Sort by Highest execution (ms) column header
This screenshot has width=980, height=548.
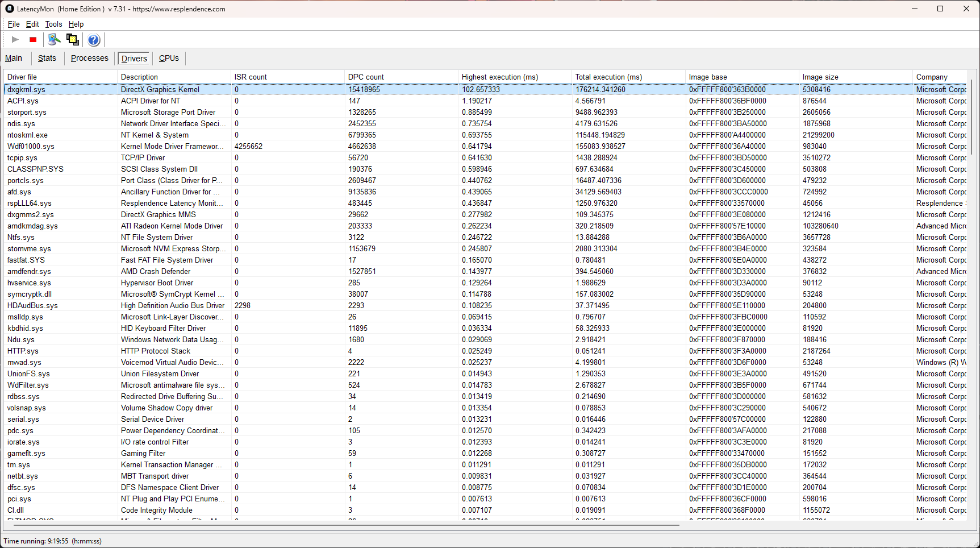515,77
